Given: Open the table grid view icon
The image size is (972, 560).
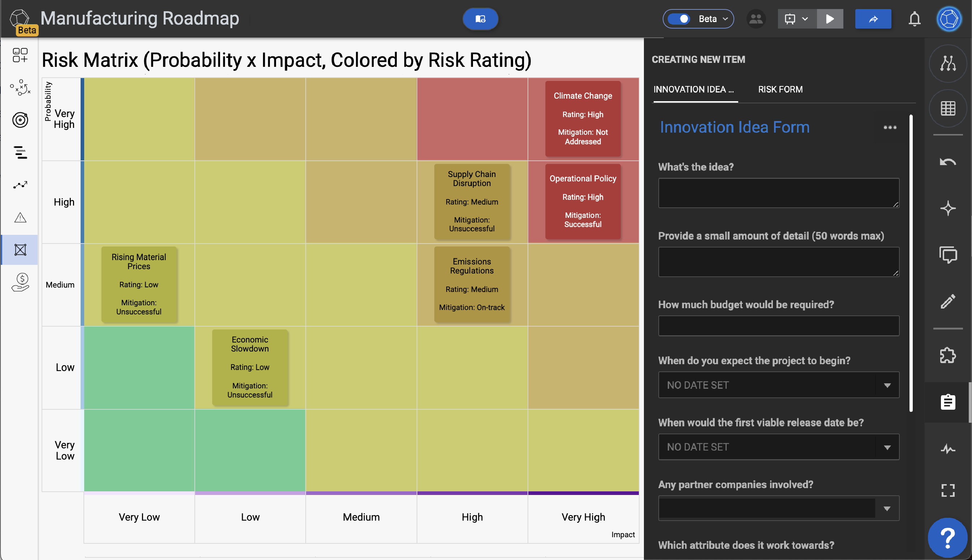Looking at the screenshot, I should point(948,108).
